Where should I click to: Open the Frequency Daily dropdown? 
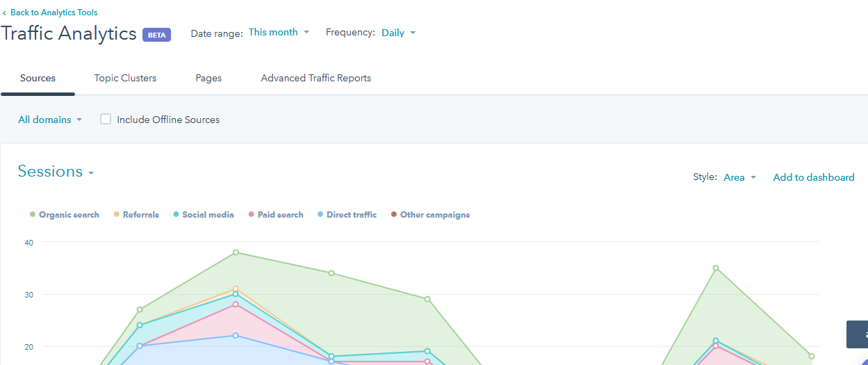(398, 33)
